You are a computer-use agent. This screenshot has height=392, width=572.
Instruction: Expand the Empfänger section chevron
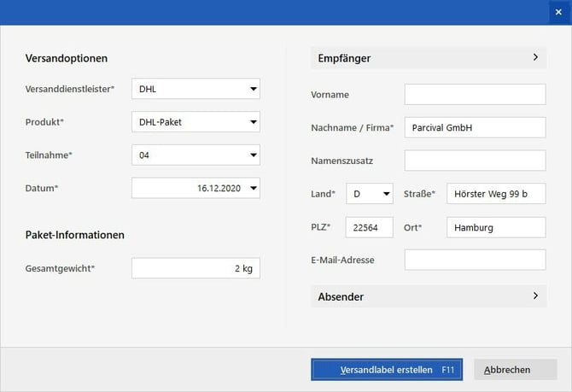535,58
